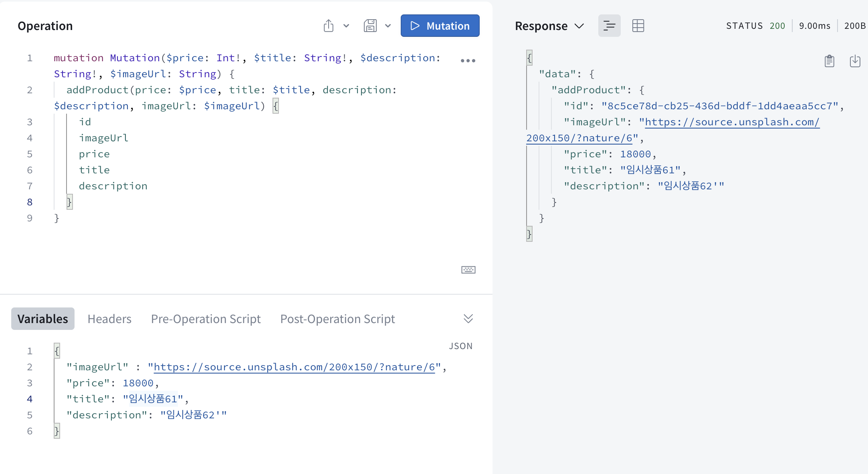Screen dimensions: 868x474
Task: Open the Post-Operation Script tab
Action: click(x=337, y=319)
